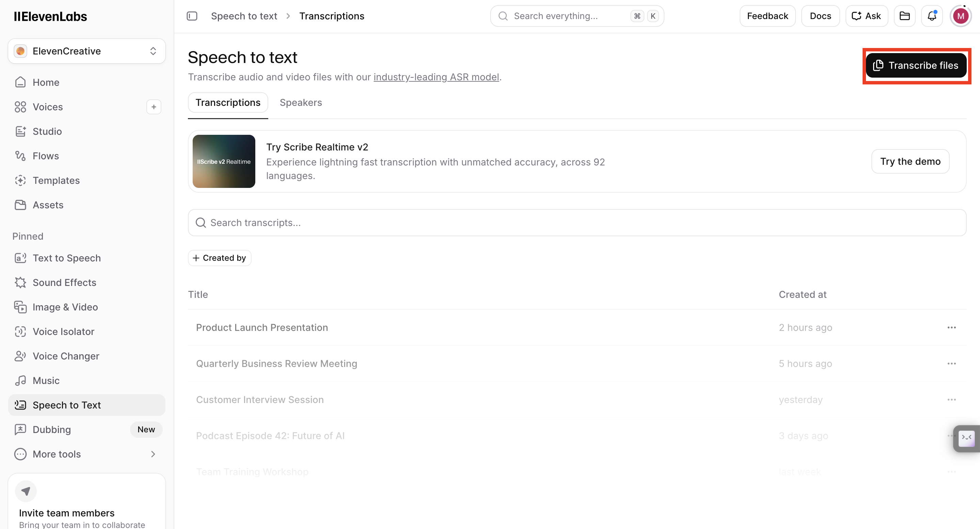Screen dimensions: 980x529
Task: Open the Docs button
Action: [820, 16]
